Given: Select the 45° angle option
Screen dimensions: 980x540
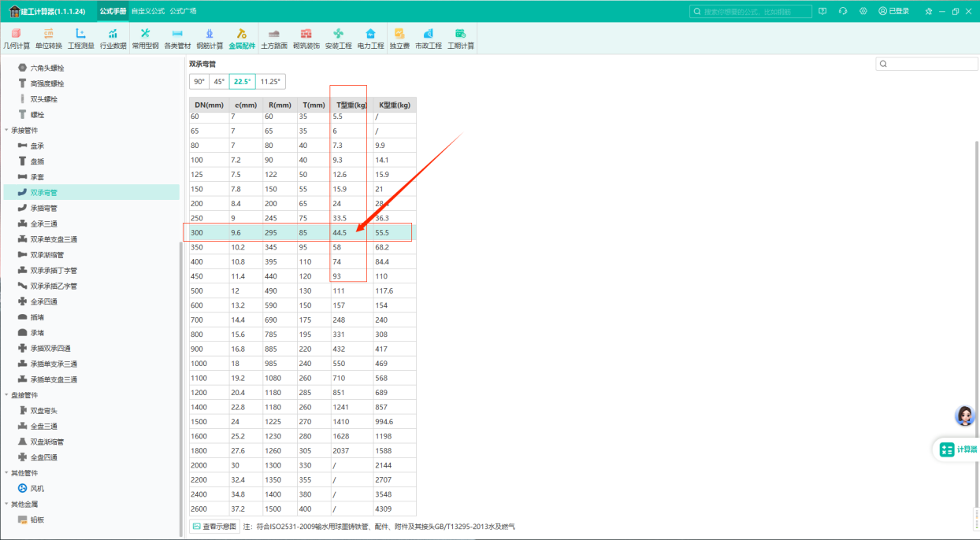Looking at the screenshot, I should click(219, 81).
